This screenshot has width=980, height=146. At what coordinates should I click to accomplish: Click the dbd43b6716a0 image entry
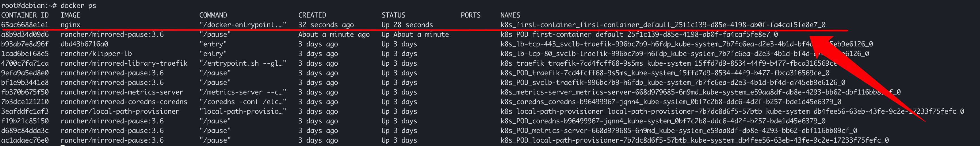[84, 44]
